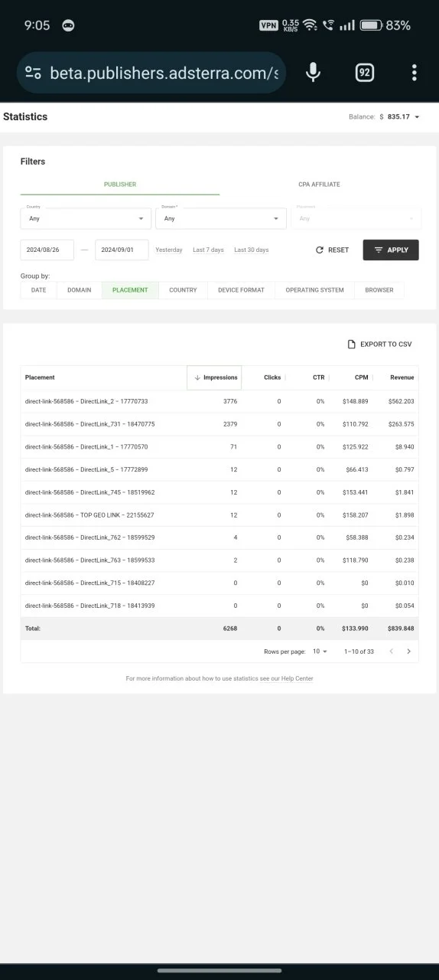Screen dimensions: 439x980
Task: Open the Domain dropdown
Action: tap(221, 218)
